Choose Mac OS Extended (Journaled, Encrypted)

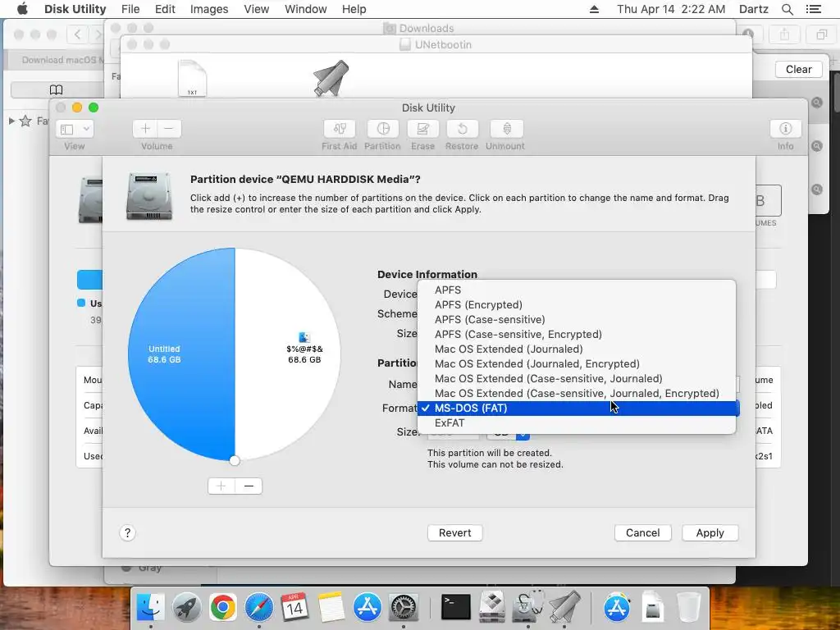click(x=577, y=363)
